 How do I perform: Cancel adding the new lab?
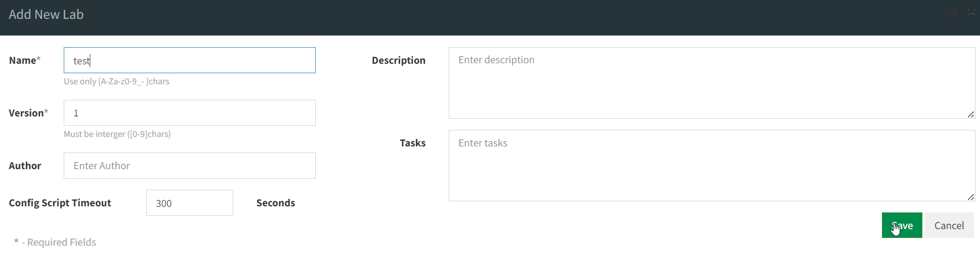pos(949,225)
